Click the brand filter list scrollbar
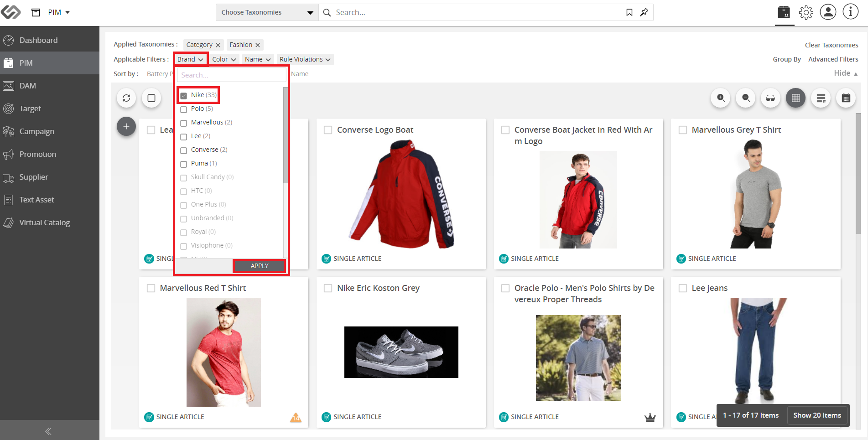Screen dimensions: 868x440 pyautogui.click(x=286, y=135)
